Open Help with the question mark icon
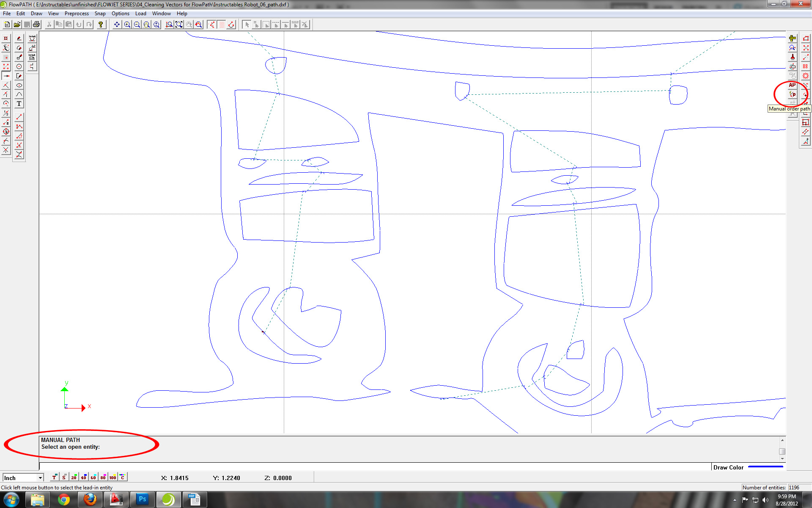 click(x=101, y=24)
